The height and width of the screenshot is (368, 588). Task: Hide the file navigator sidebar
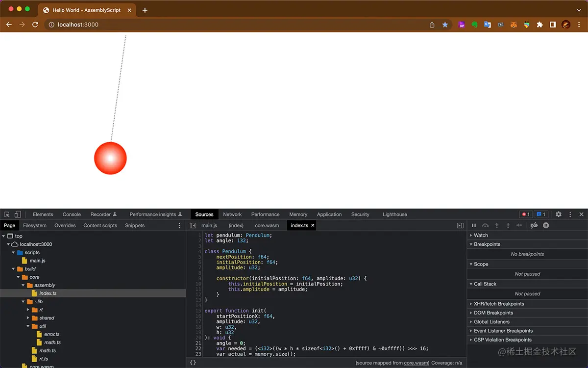(193, 226)
